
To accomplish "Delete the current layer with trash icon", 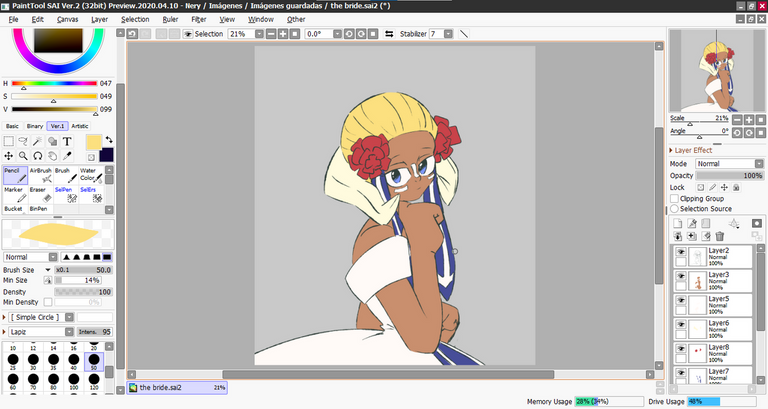I will tap(720, 236).
